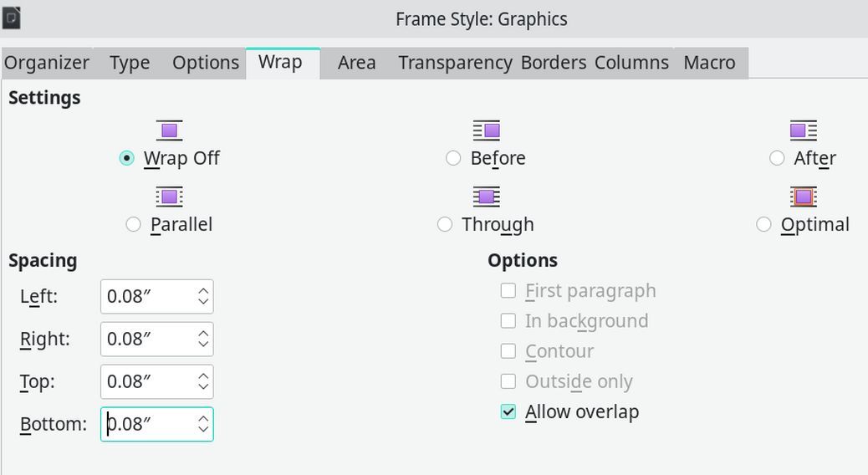Uncheck the Allow overlap checkbox

click(x=508, y=411)
